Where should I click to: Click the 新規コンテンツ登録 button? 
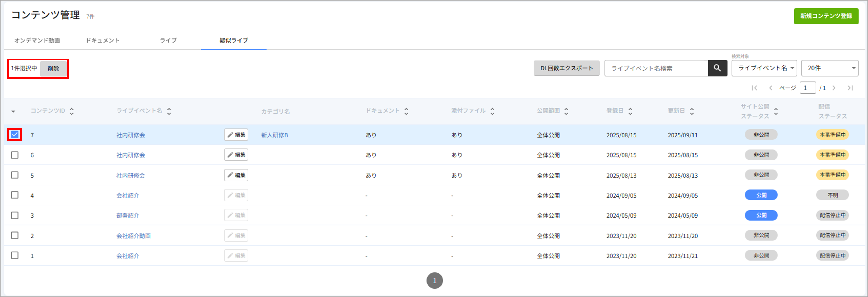pos(826,16)
